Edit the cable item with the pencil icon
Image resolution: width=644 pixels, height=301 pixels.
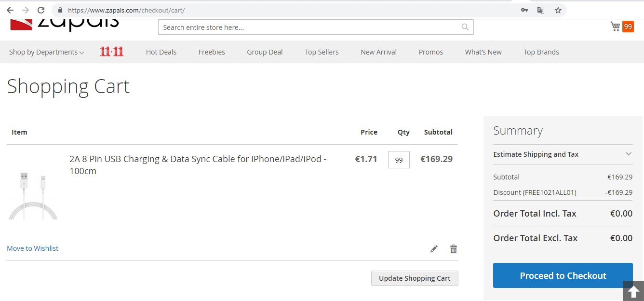[434, 249]
